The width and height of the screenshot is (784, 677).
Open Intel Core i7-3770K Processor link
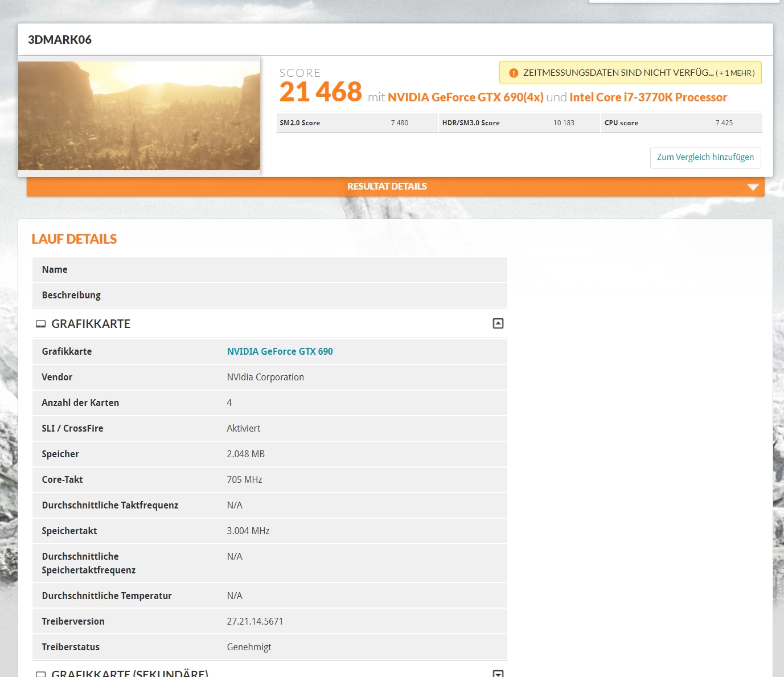(648, 97)
